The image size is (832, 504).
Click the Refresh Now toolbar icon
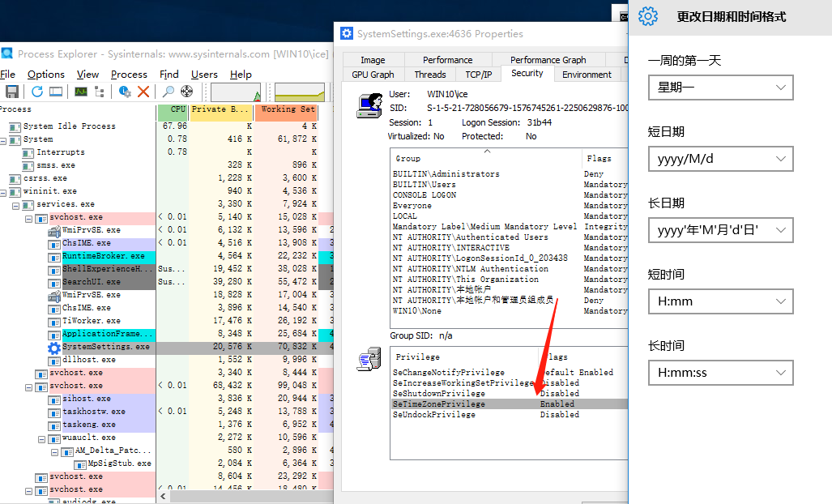click(36, 92)
